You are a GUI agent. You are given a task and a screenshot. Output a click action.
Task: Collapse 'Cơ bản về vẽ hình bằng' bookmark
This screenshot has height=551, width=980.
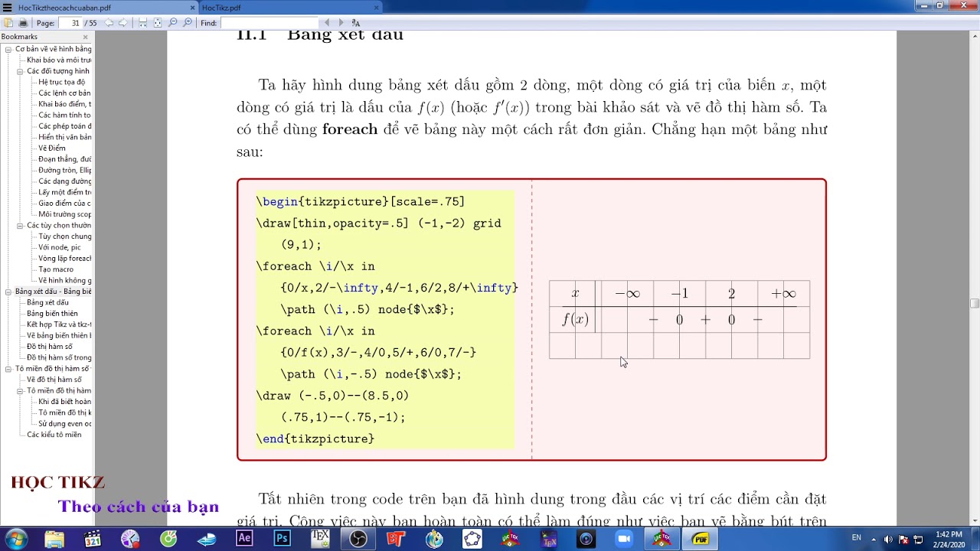pos(8,49)
